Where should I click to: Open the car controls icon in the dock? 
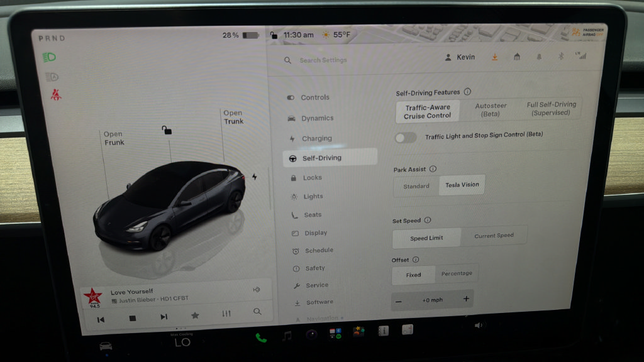click(x=106, y=346)
